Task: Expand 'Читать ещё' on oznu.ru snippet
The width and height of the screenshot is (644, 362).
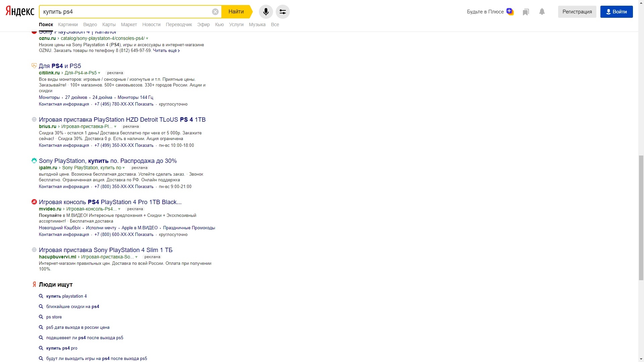Action: tap(166, 51)
